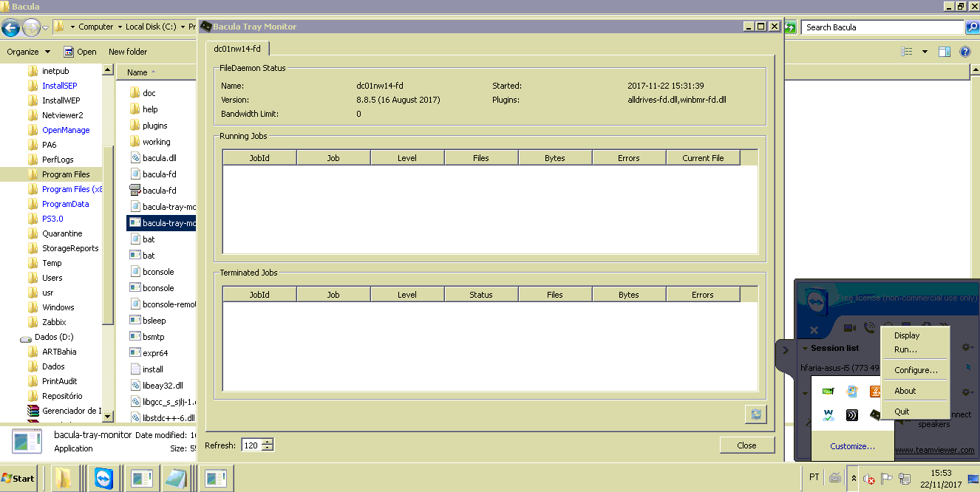
Task: Click the Customize... link in tray popup
Action: pos(852,446)
